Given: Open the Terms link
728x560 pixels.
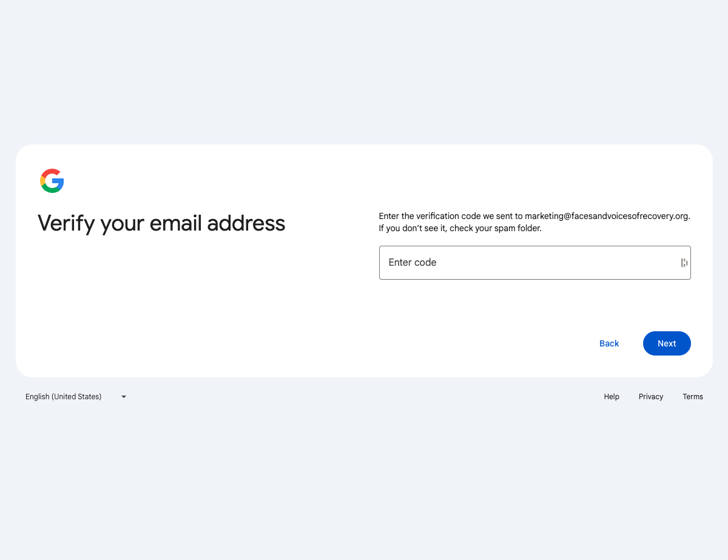Looking at the screenshot, I should [x=692, y=397].
